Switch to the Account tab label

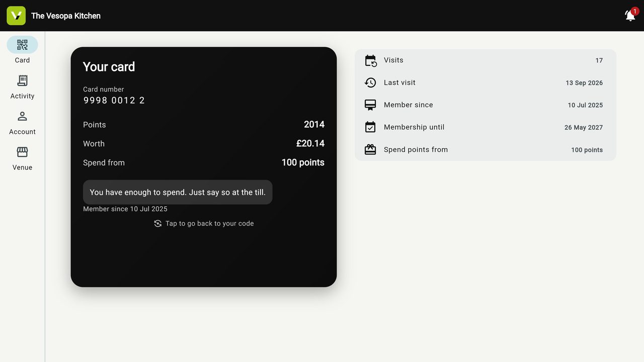(x=22, y=132)
